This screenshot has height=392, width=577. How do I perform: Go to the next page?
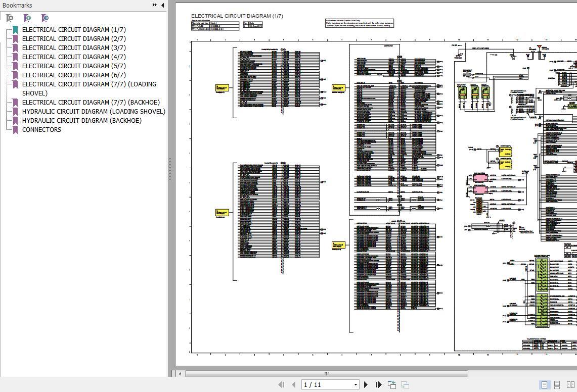tap(366, 385)
